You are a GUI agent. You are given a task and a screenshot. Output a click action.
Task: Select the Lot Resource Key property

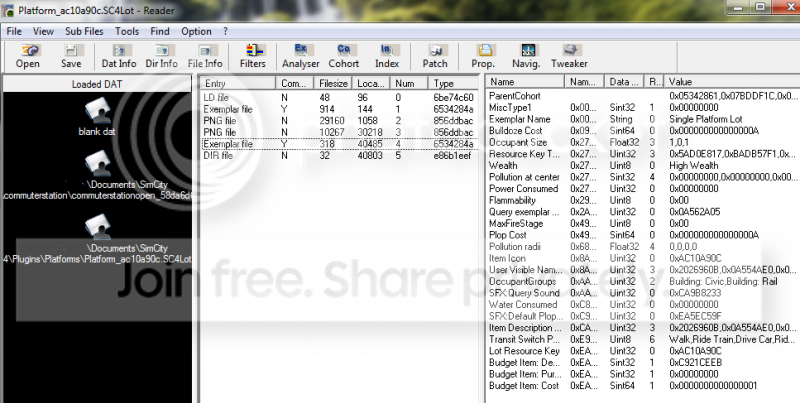[643, 351]
